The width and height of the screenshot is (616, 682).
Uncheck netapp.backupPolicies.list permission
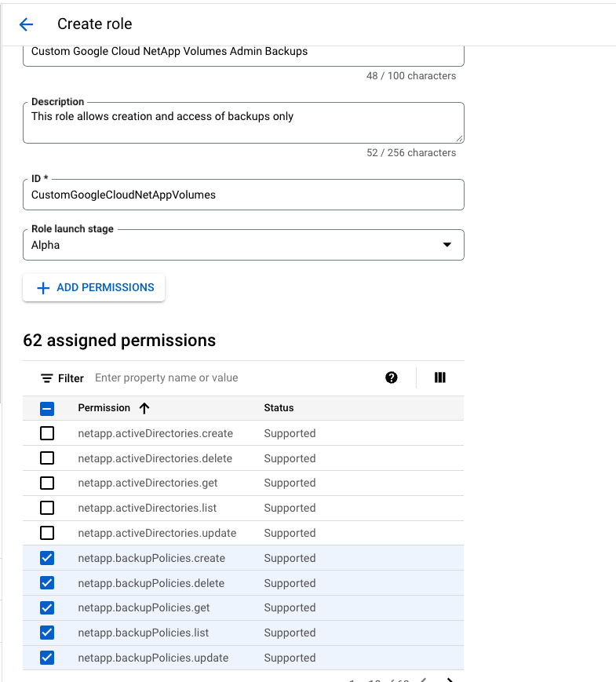(47, 633)
